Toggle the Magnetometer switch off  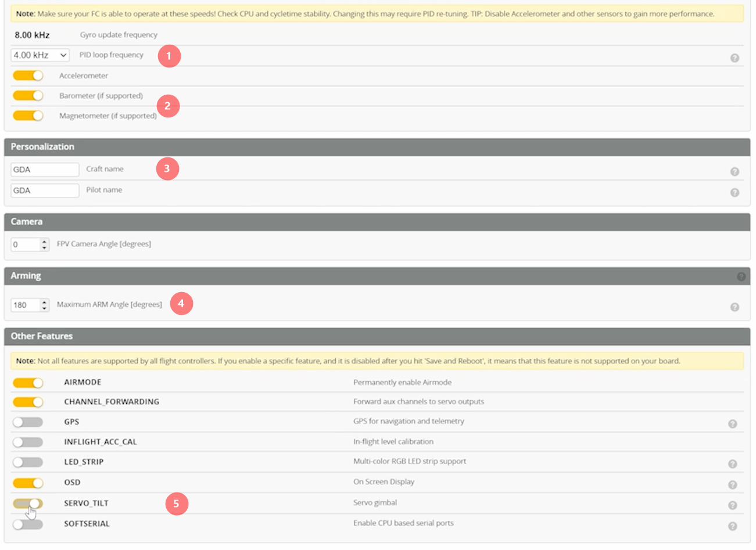coord(28,116)
